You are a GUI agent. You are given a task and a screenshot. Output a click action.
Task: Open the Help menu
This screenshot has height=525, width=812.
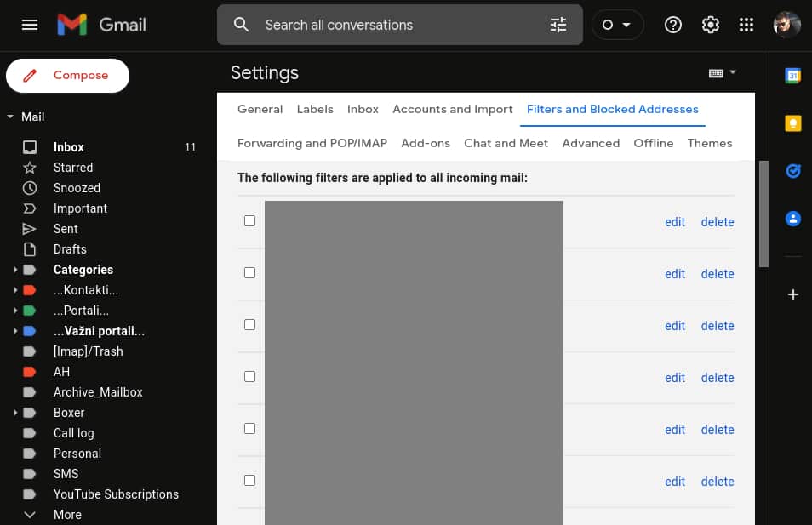(672, 25)
